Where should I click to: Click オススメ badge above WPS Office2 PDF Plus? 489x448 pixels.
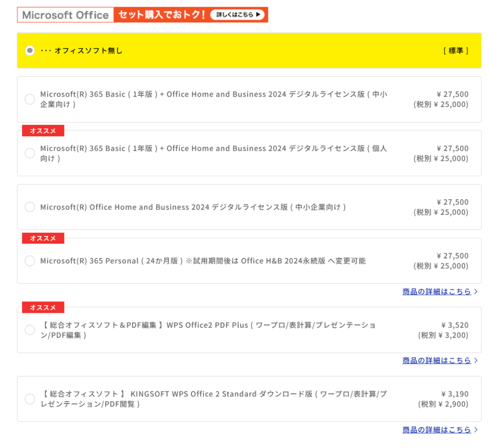coord(43,308)
